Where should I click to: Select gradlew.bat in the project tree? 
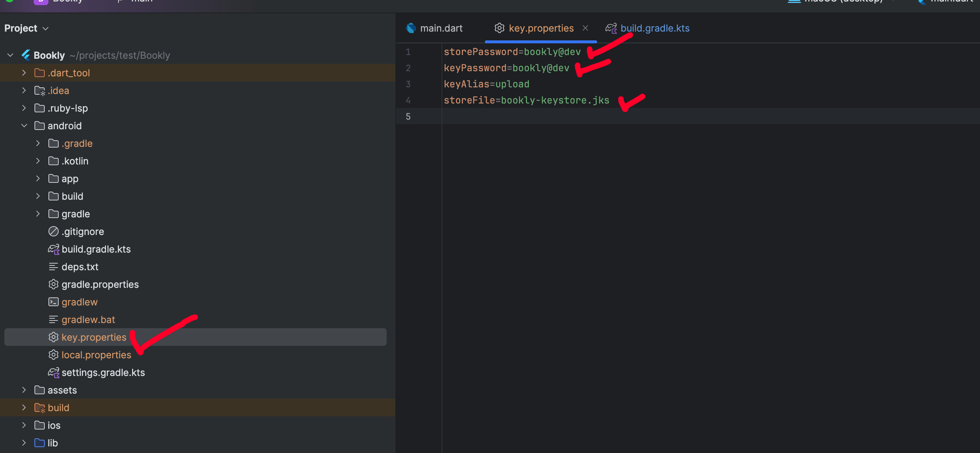[x=88, y=319]
